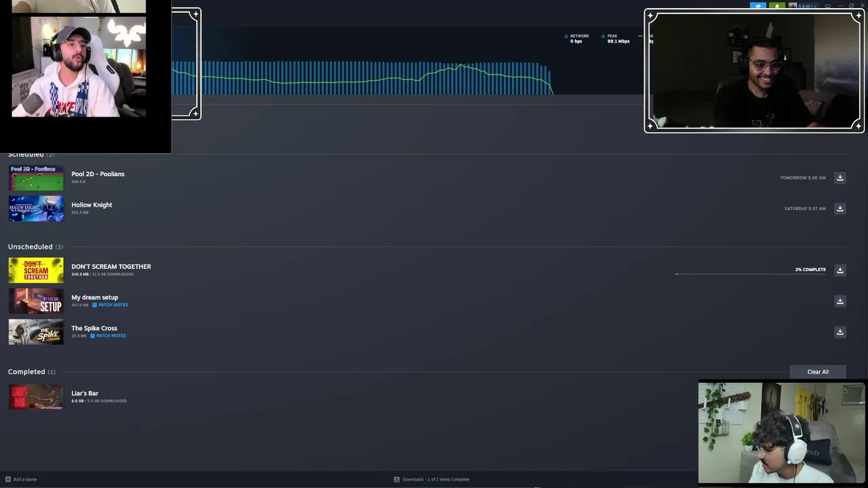Viewport: 868px width, 488px height.
Task: Download the My dream setup update
Action: 840,301
